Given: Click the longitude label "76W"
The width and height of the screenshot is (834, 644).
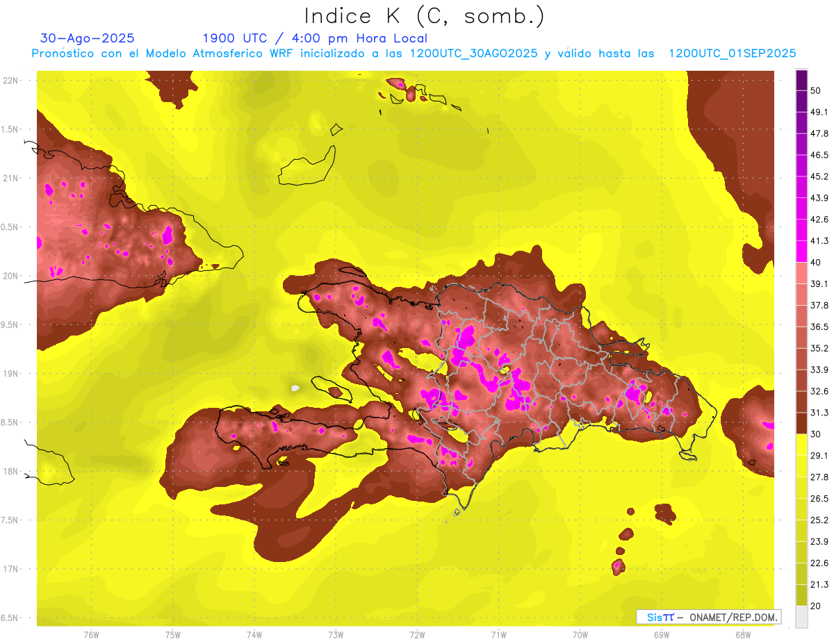Looking at the screenshot, I should tap(91, 634).
